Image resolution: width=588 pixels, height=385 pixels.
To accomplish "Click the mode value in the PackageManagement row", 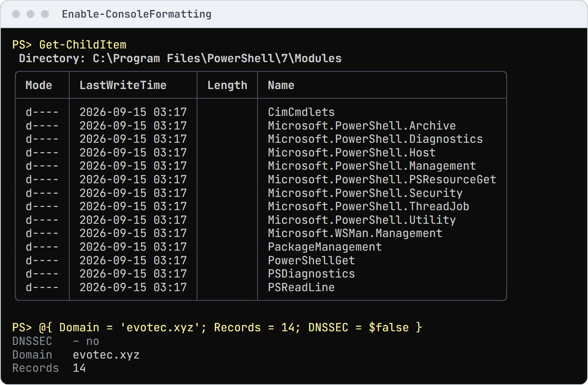I will [42, 247].
